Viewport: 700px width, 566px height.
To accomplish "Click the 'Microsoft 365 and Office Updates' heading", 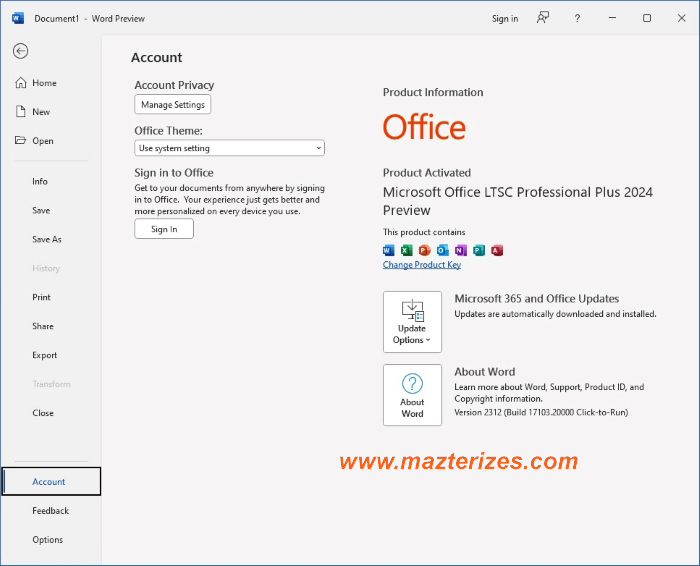I will pos(536,299).
